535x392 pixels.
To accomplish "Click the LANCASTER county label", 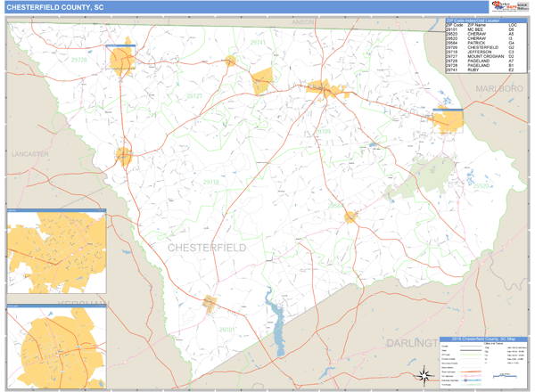I will coord(29,154).
